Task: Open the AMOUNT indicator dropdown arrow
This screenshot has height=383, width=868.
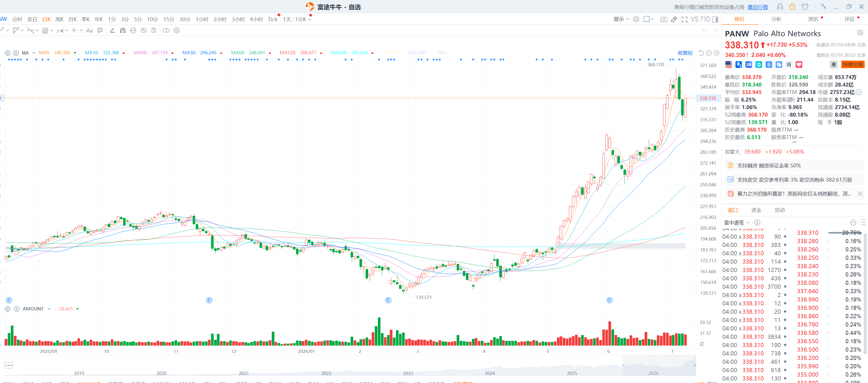Action: click(49, 309)
